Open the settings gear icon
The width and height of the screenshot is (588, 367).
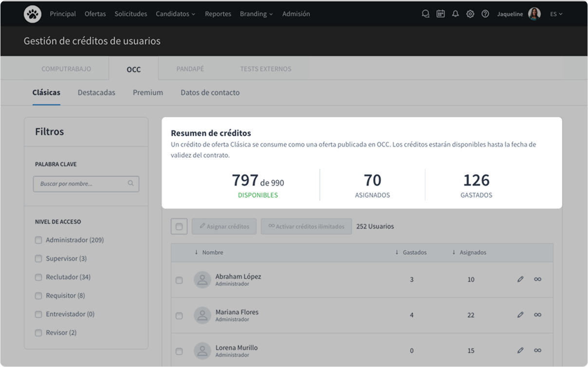tap(470, 14)
